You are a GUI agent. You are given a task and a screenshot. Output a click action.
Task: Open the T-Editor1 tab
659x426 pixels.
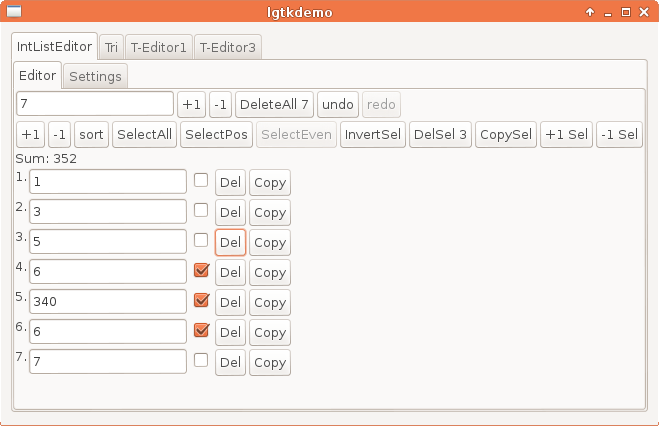[158, 47]
